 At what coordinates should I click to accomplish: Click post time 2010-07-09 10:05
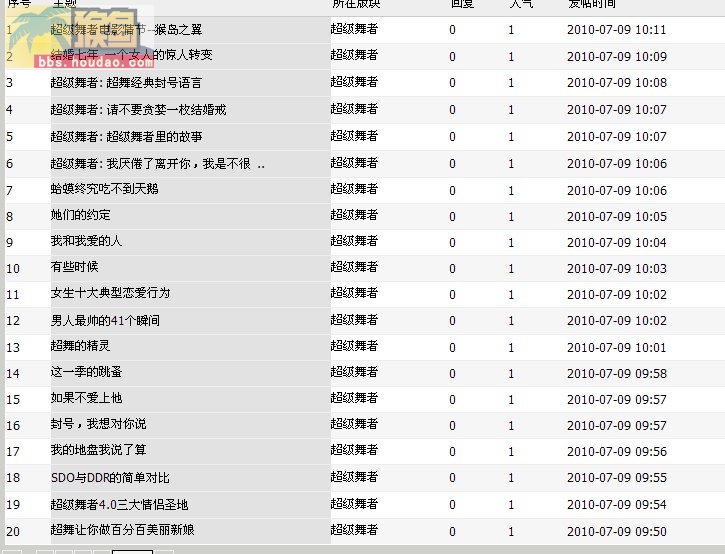(x=617, y=216)
